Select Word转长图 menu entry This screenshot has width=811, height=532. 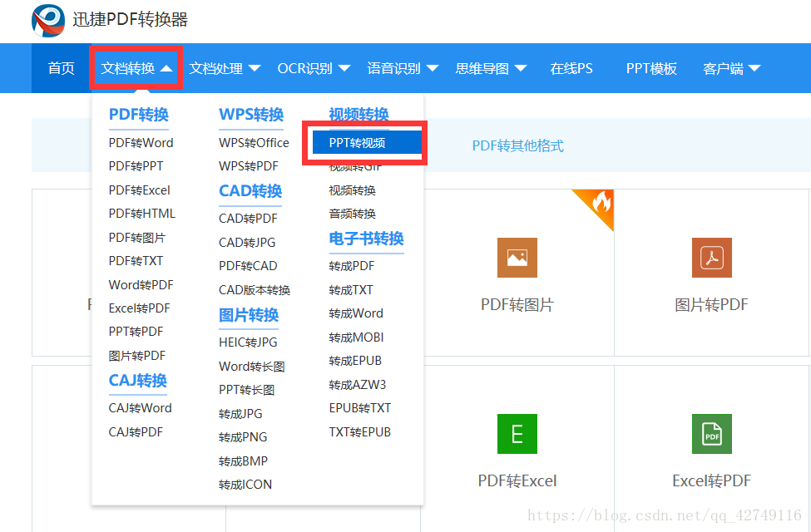point(251,367)
